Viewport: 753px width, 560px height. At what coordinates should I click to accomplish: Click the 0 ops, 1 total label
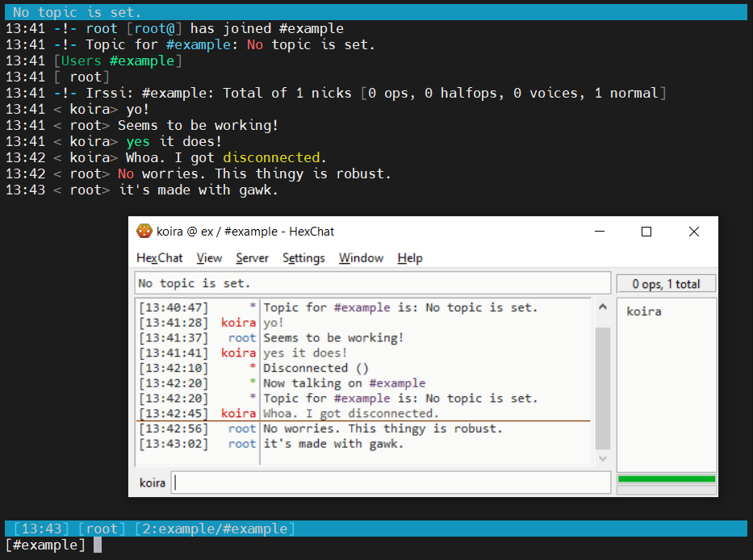pyautogui.click(x=666, y=284)
